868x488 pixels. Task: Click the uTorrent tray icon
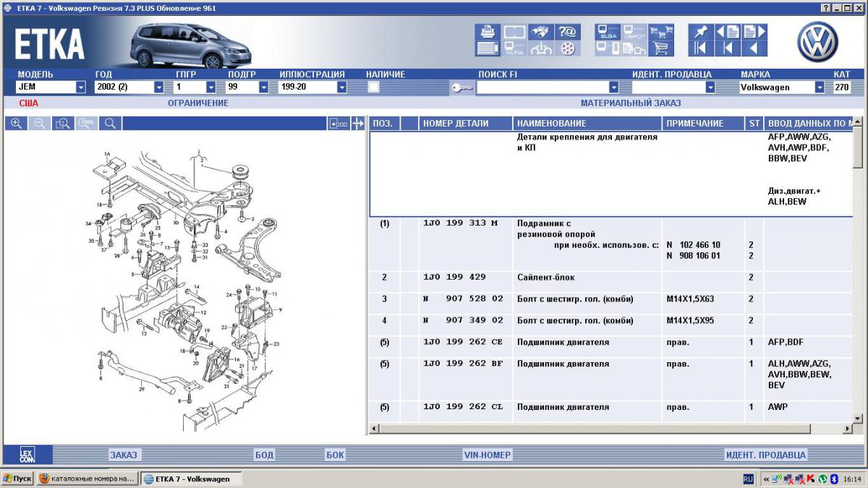[x=822, y=479]
